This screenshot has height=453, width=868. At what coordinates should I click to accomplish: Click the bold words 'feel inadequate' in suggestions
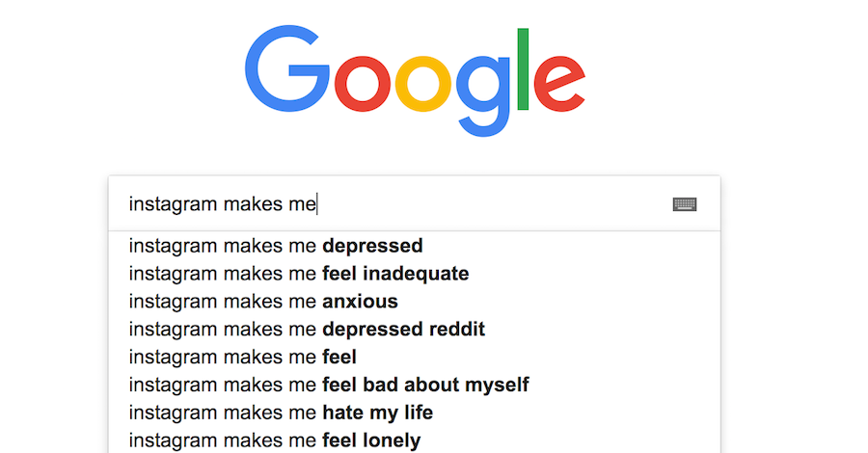pyautogui.click(x=395, y=274)
